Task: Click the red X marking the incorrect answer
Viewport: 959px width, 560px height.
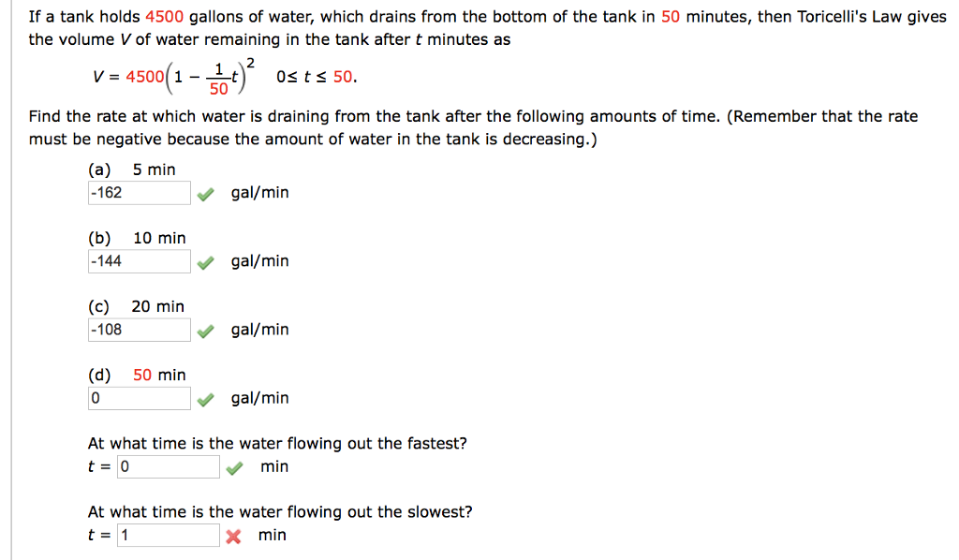Action: pyautogui.click(x=233, y=535)
